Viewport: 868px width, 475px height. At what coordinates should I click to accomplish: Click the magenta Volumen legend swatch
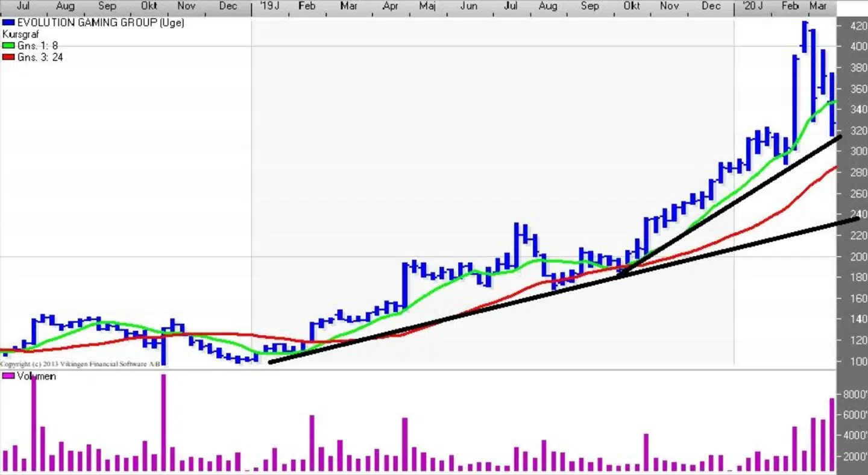[8, 376]
